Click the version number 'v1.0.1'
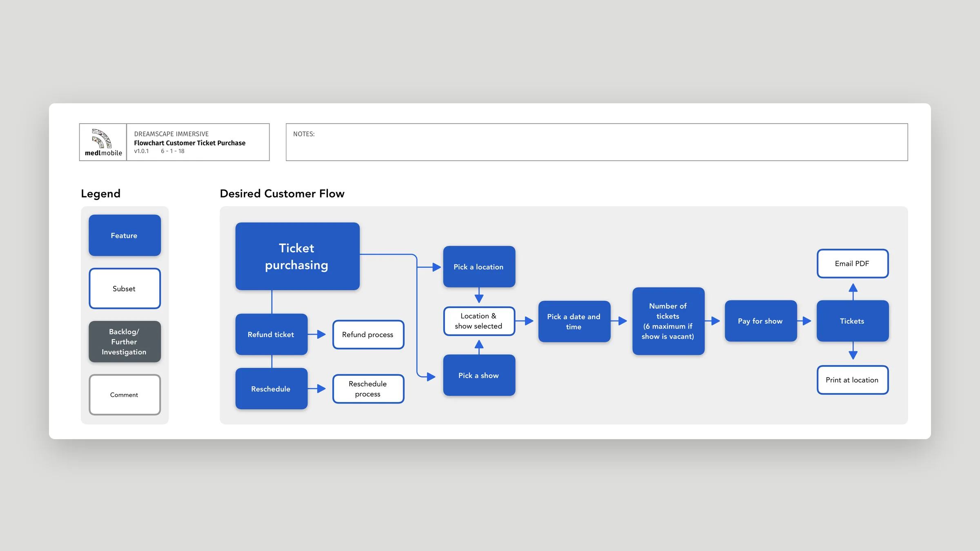 click(x=141, y=151)
